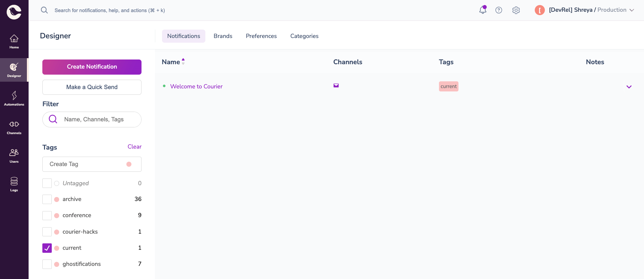Screen dimensions: 644x279
Task: Focus the Name, Channels, Tags filter field
Action: pos(97,119)
